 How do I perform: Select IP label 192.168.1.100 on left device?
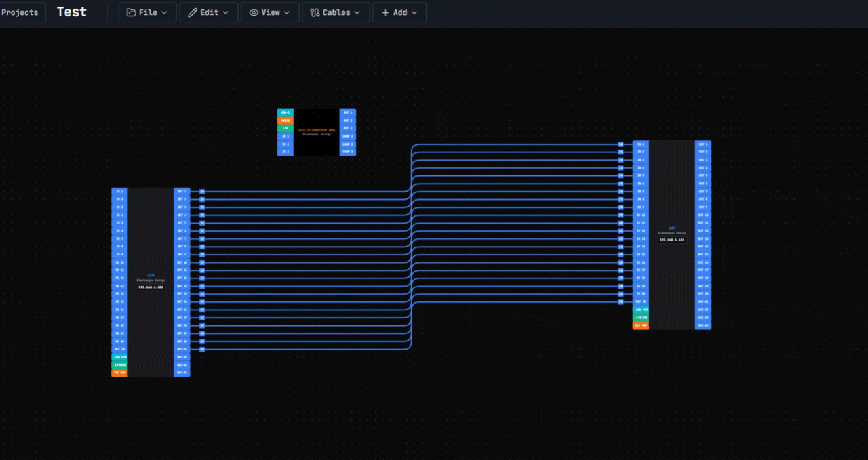tap(151, 287)
